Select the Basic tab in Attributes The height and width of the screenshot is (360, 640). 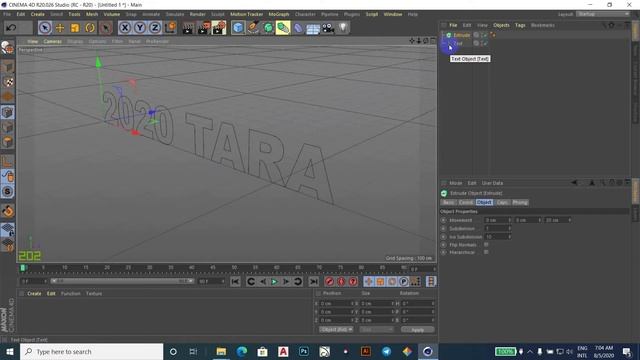pyautogui.click(x=449, y=202)
